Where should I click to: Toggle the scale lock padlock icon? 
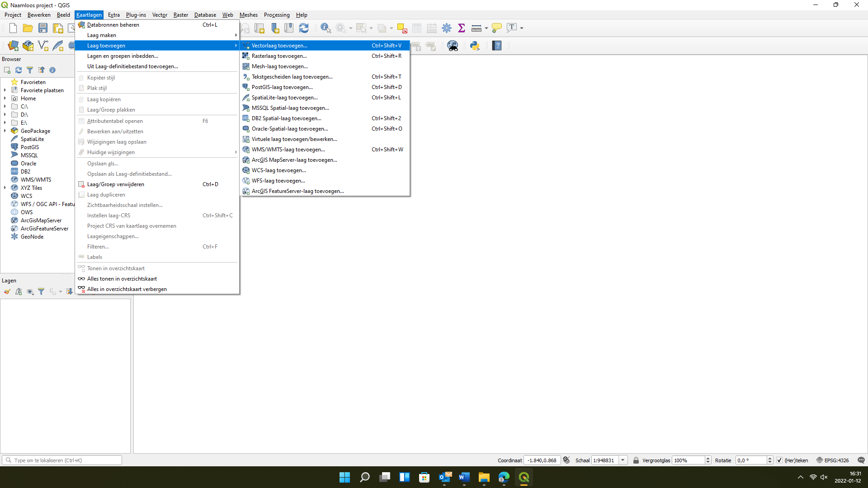[636, 460]
